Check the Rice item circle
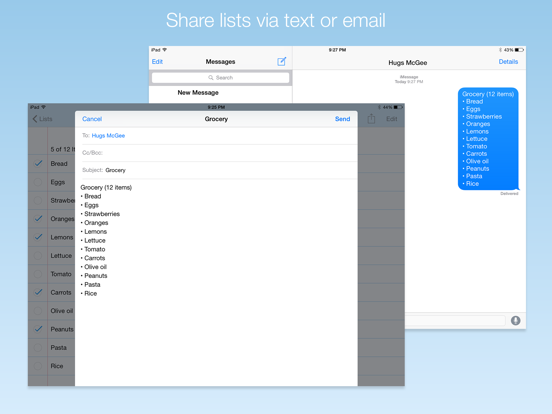The height and width of the screenshot is (414, 552). (38, 366)
